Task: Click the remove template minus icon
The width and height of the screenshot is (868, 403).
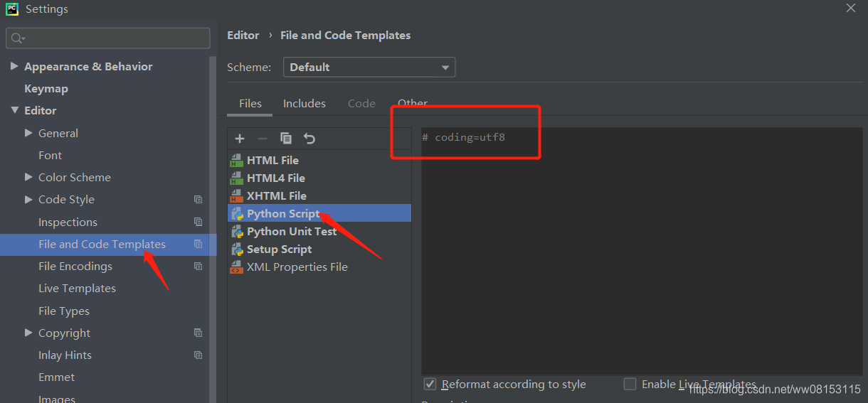Action: [x=263, y=139]
